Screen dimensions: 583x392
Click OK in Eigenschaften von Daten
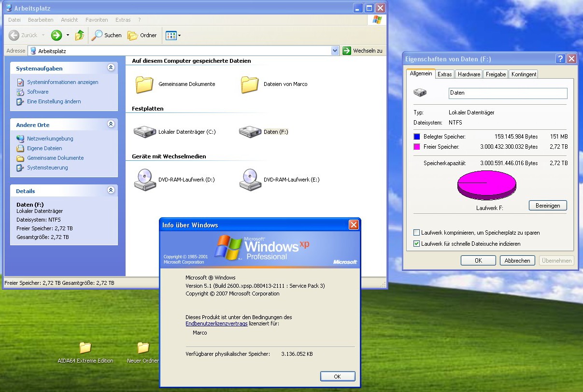click(x=478, y=261)
